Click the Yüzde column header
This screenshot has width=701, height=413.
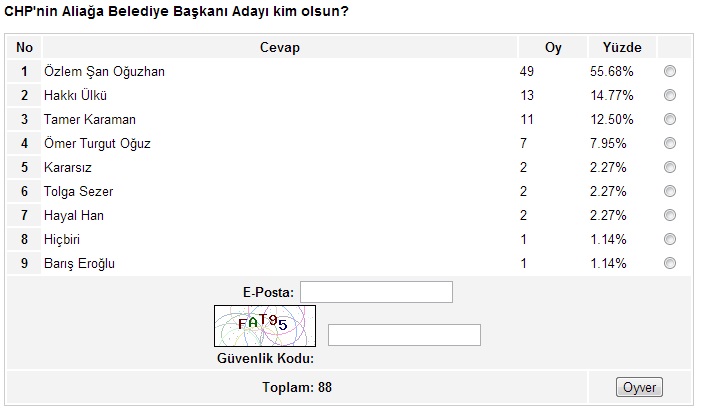pyautogui.click(x=622, y=48)
